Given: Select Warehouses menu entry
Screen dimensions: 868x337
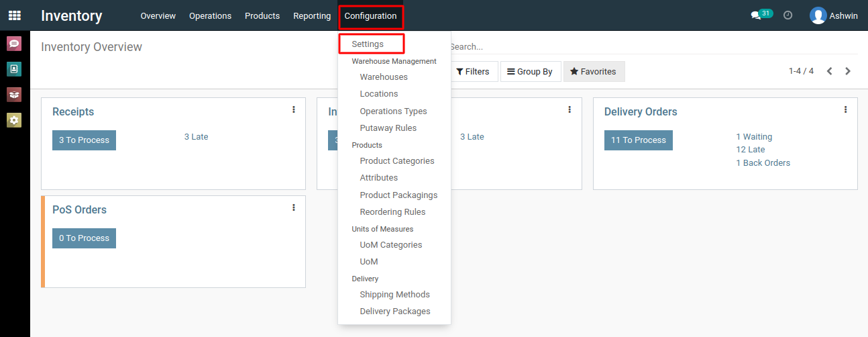Looking at the screenshot, I should [384, 77].
